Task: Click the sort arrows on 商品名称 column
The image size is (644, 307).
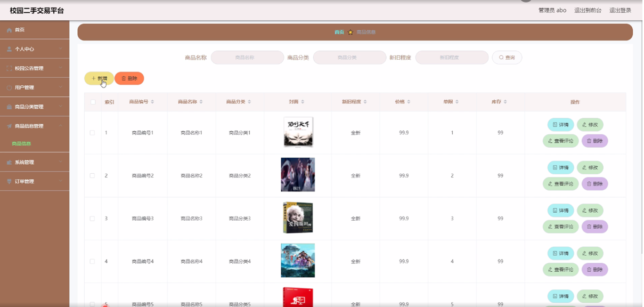Action: pos(201,102)
